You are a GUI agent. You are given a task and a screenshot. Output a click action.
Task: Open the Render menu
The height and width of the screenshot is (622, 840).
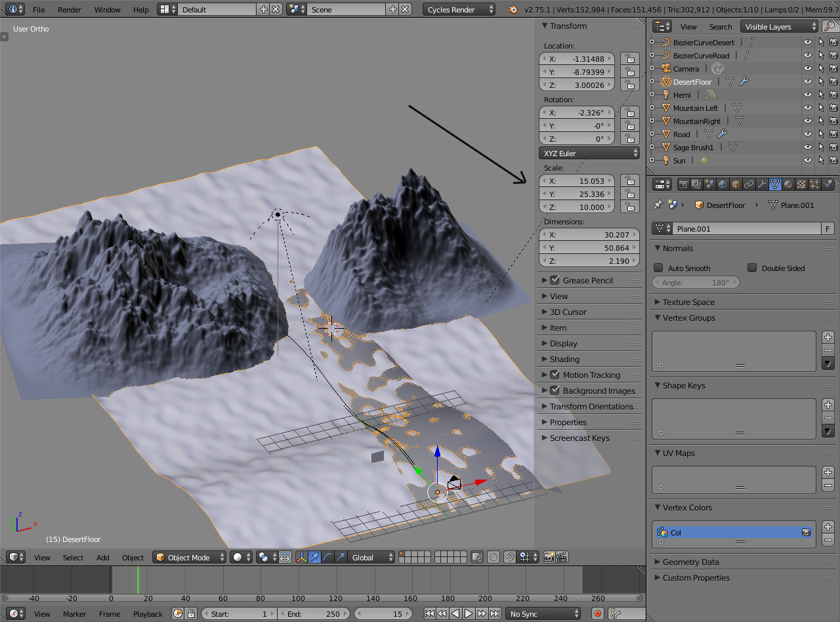pyautogui.click(x=70, y=9)
